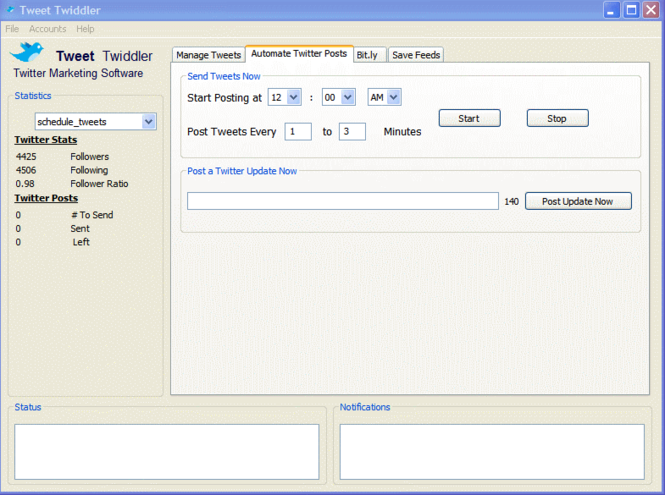665x495 pixels.
Task: Open the AM/PM dropdown
Action: tap(394, 98)
